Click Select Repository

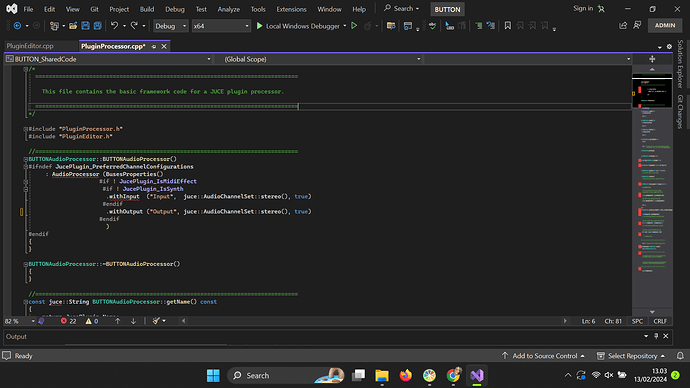coord(631,355)
